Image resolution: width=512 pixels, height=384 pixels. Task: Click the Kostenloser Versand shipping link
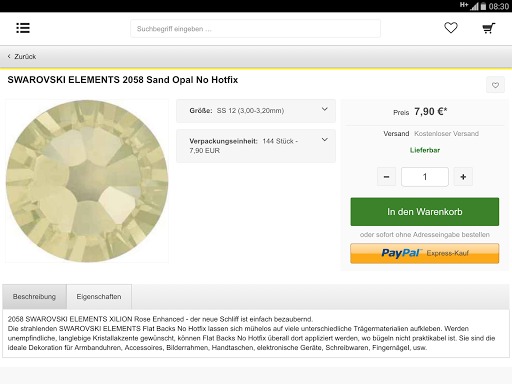tap(446, 134)
